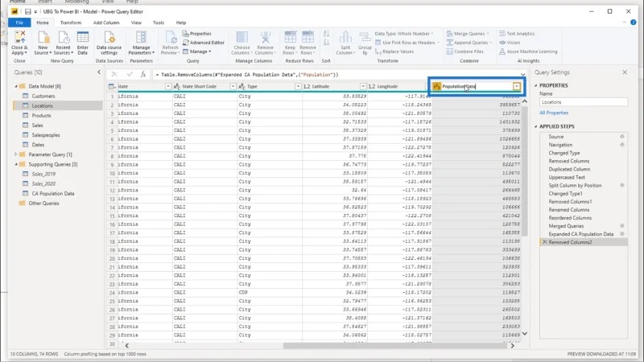Open Text Analytics
644x362 pixels.
[x=517, y=34]
